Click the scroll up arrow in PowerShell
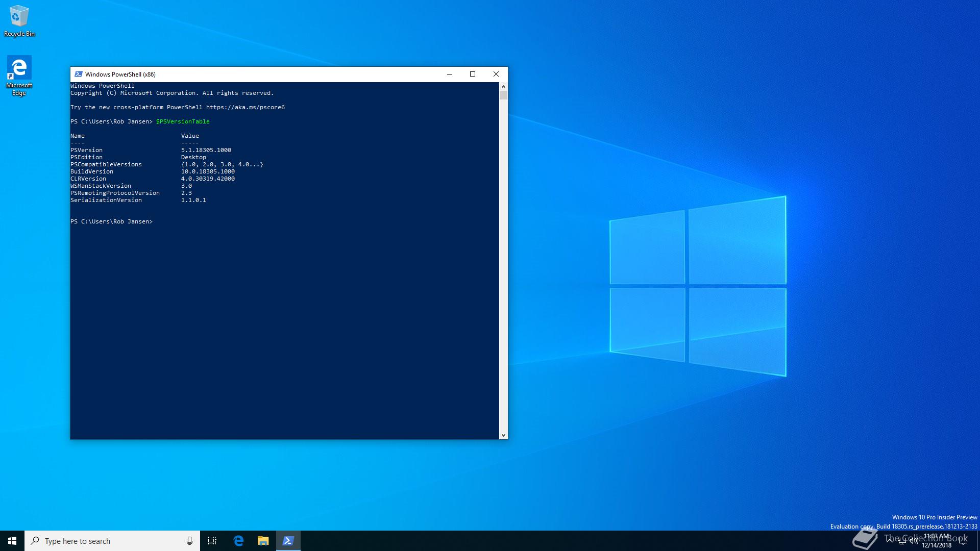Image resolution: width=980 pixels, height=551 pixels. click(x=503, y=87)
